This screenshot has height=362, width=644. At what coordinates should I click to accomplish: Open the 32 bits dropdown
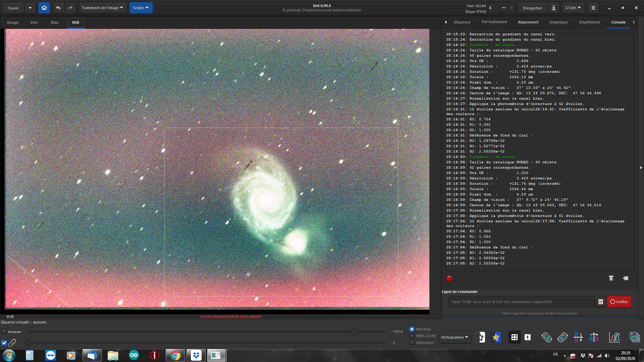click(x=573, y=8)
